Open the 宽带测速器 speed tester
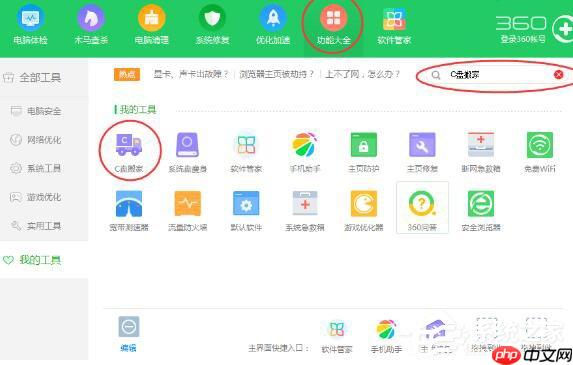The height and width of the screenshot is (365, 573). coord(129,211)
